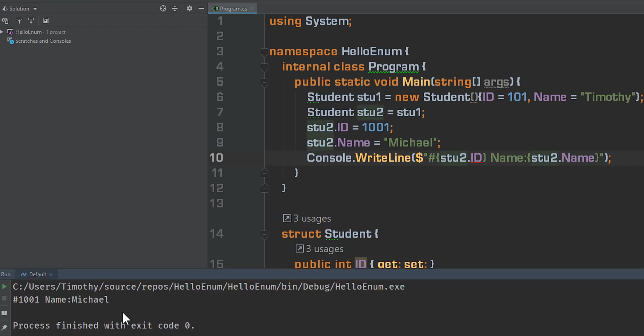Collapse all nodes in Solution panel
Screen dimensions: 644x336
175,8
